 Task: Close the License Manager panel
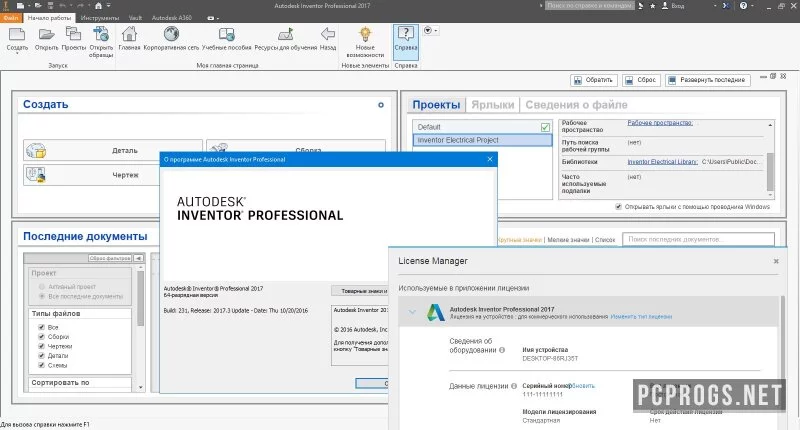(776, 261)
